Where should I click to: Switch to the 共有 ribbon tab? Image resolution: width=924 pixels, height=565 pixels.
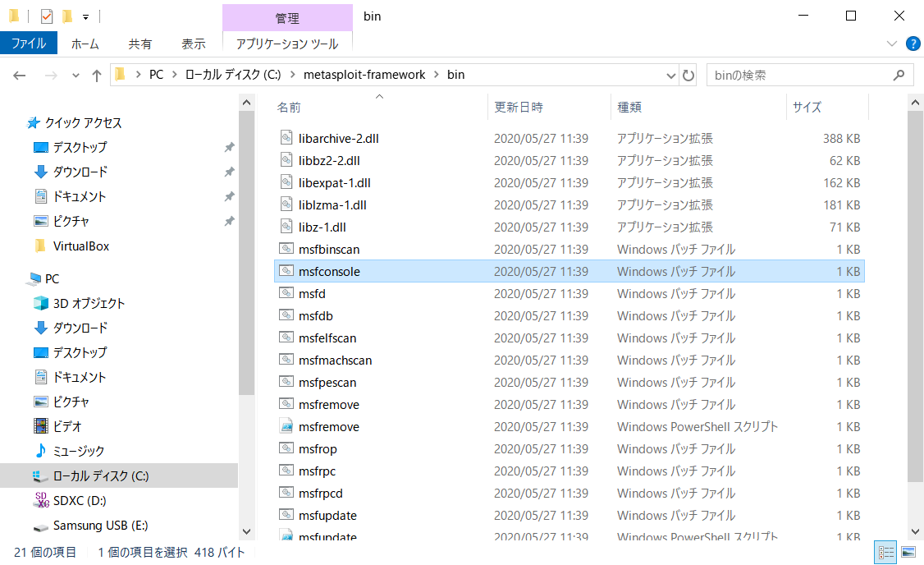click(x=140, y=44)
